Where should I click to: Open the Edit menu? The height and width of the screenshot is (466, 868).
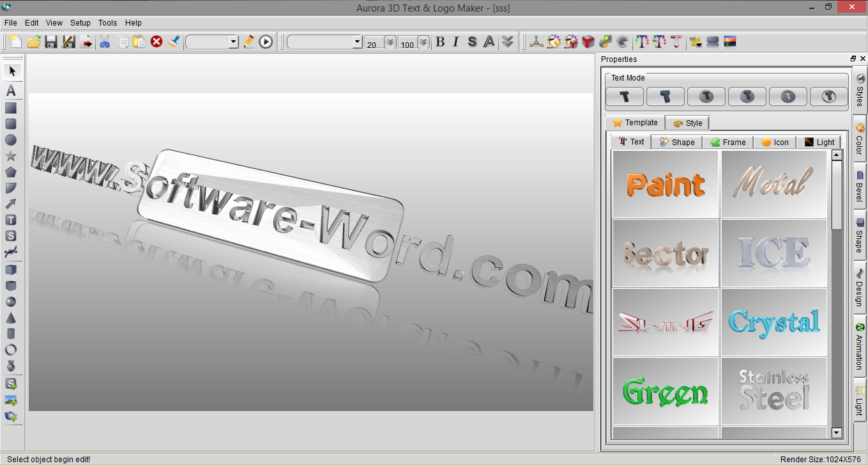click(32, 23)
